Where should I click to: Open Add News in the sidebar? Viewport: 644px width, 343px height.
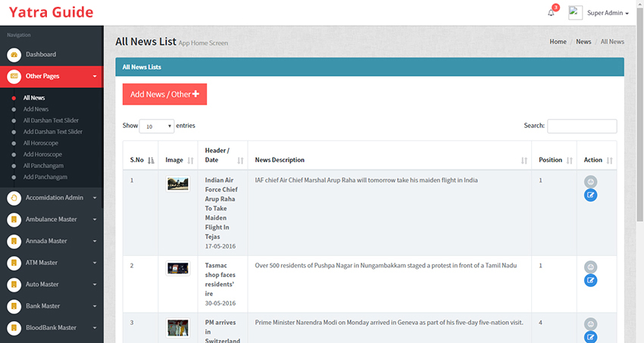(36, 109)
